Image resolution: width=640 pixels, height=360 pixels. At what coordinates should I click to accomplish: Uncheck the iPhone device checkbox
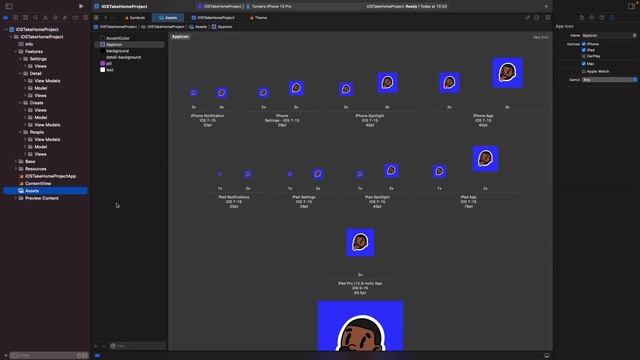[x=584, y=44]
